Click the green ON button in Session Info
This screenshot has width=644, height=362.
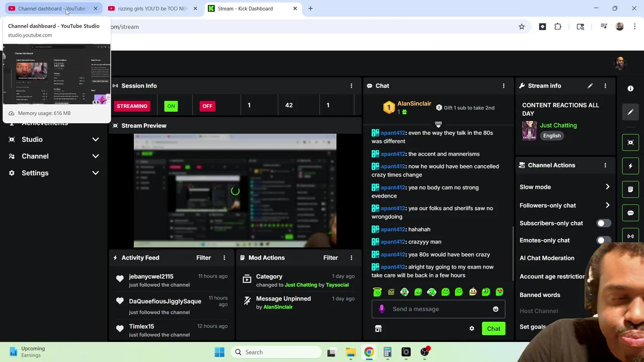click(x=171, y=106)
